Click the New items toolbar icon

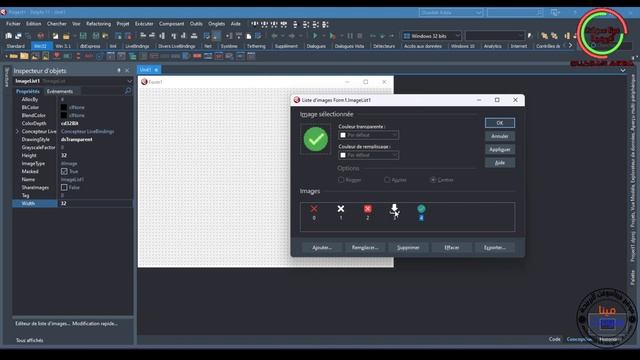[x=55, y=36]
